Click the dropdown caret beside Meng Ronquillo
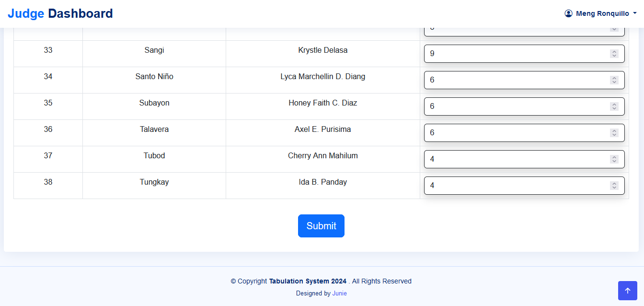Image resolution: width=644 pixels, height=306 pixels. [635, 13]
